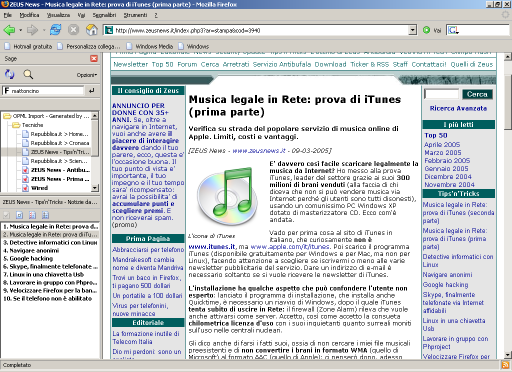
Task: Open the forward button history dropdown arrow
Action: coord(44,30)
